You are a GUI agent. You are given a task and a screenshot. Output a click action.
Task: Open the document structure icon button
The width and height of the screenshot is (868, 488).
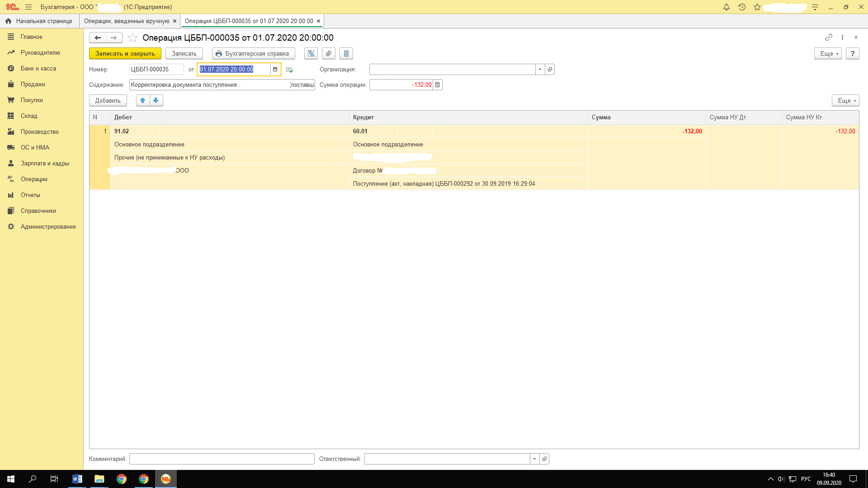(311, 53)
